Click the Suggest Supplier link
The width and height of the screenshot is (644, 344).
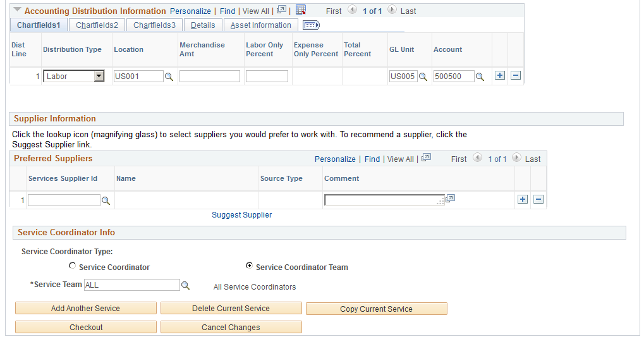[241, 215]
